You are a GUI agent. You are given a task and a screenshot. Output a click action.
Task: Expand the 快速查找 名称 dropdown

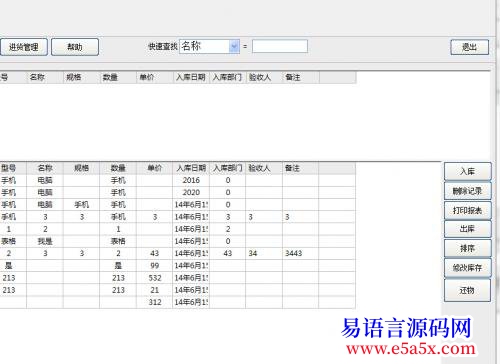coord(234,46)
